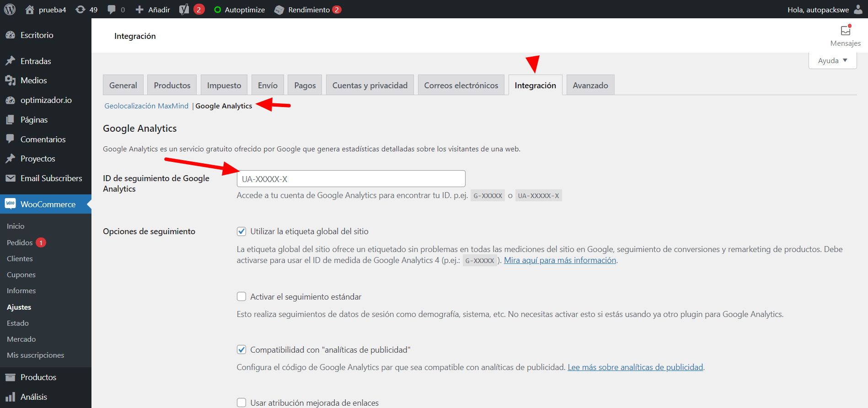Screen dimensions: 868x408
Task: Switch to the General settings tab
Action: click(123, 85)
